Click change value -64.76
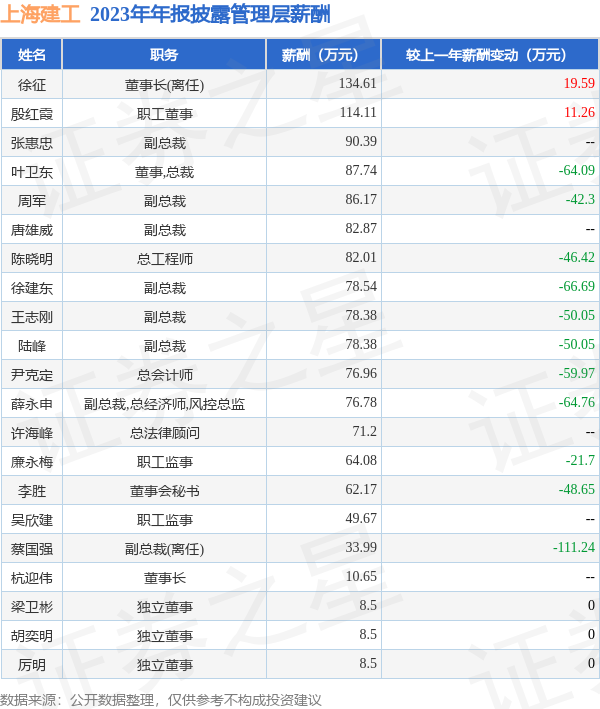The height and width of the screenshot is (709, 600). (576, 402)
